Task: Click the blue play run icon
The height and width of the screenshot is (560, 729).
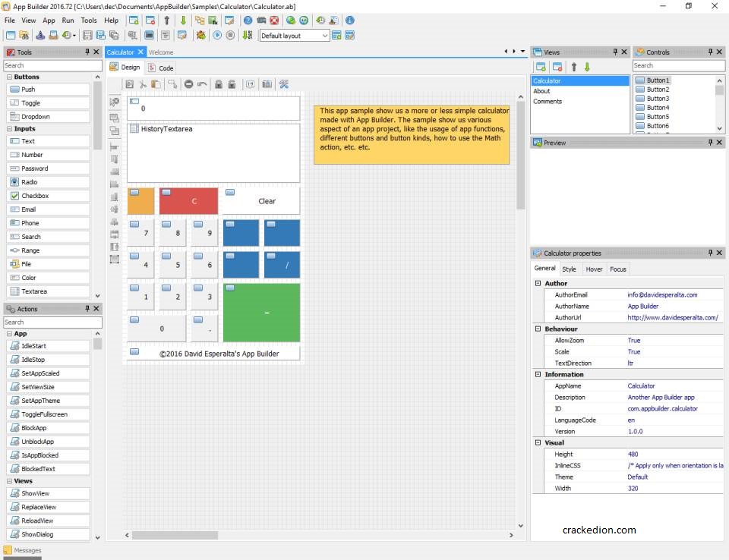Action: point(217,36)
